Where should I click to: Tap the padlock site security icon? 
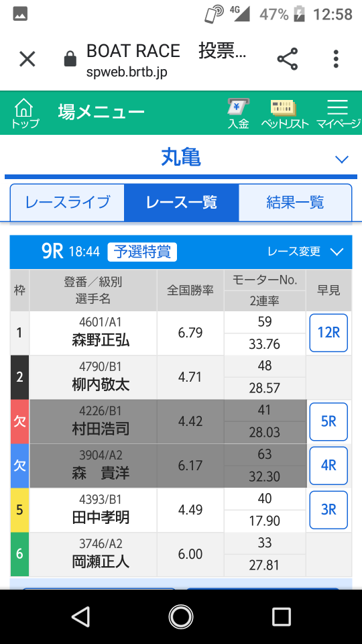coord(70,60)
